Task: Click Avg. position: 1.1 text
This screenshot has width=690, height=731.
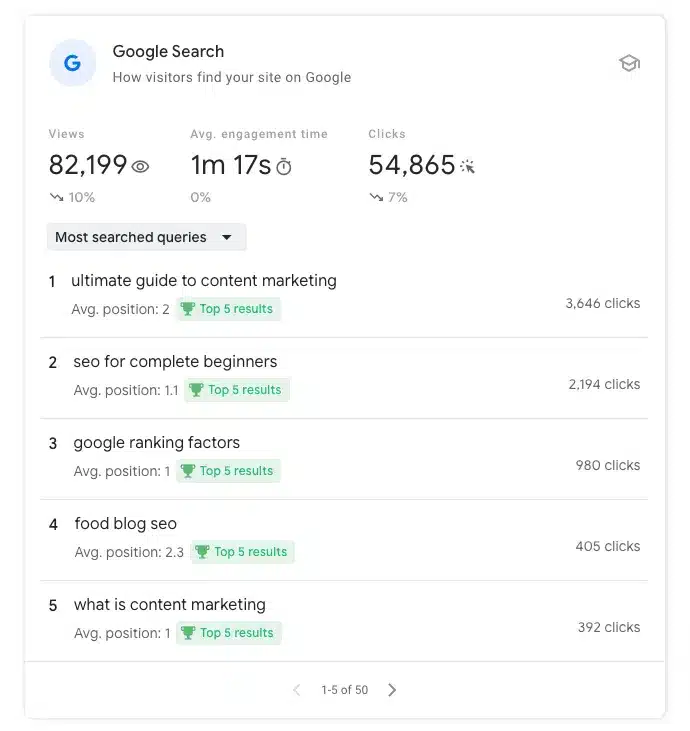Action: tap(126, 390)
